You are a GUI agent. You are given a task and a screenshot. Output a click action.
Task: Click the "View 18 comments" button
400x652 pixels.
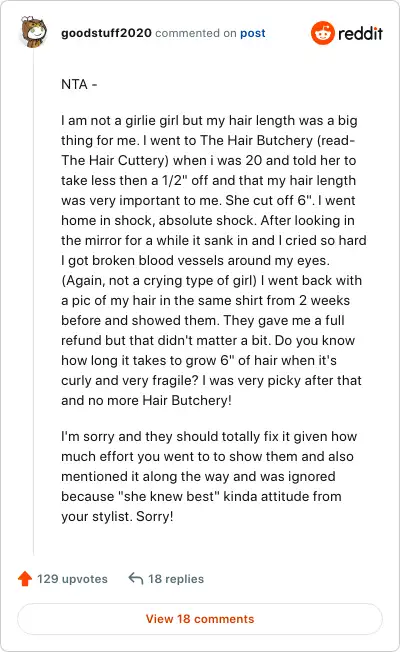(x=200, y=619)
